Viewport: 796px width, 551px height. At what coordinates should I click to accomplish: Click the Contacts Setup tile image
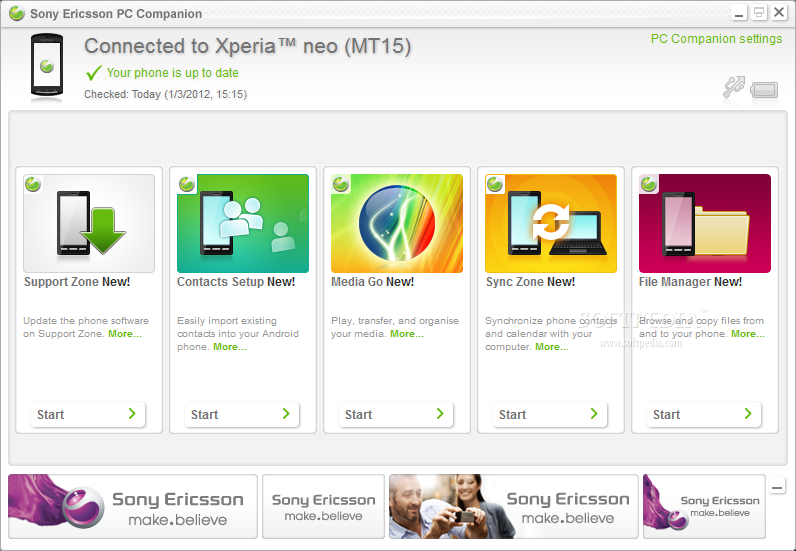point(243,223)
